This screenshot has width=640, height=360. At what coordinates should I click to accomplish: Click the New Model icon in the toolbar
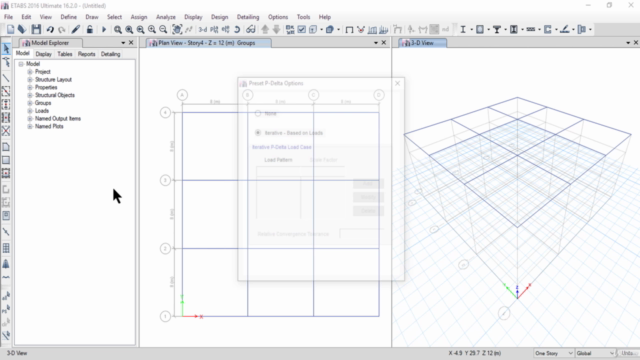click(x=10, y=29)
